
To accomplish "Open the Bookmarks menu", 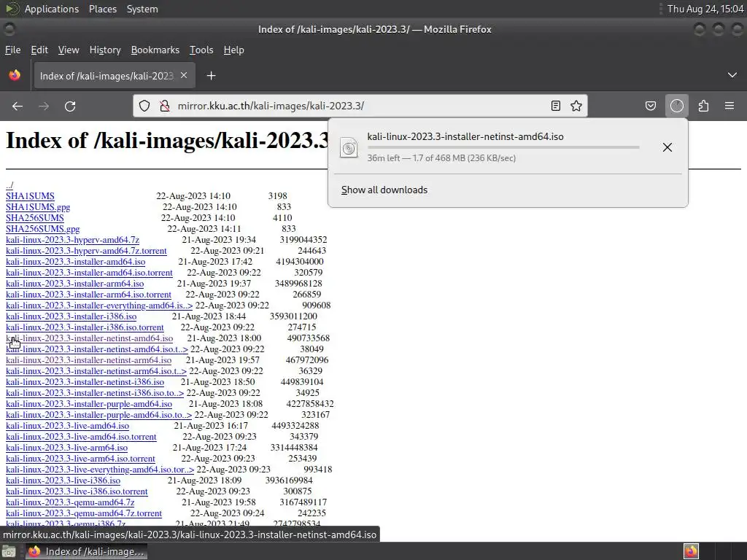I will tap(155, 50).
